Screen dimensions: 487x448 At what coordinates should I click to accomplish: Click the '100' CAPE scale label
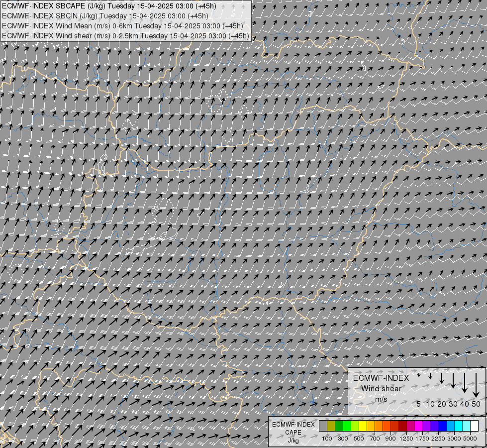pos(327,439)
